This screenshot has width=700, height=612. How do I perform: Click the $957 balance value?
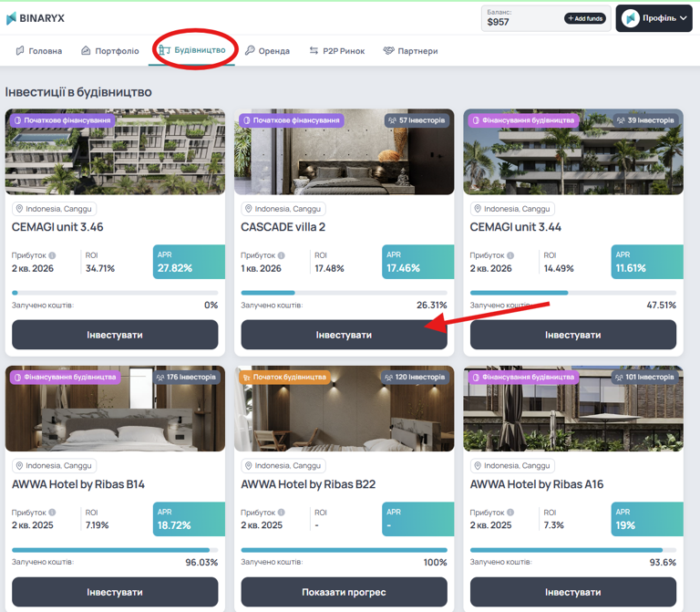[498, 22]
